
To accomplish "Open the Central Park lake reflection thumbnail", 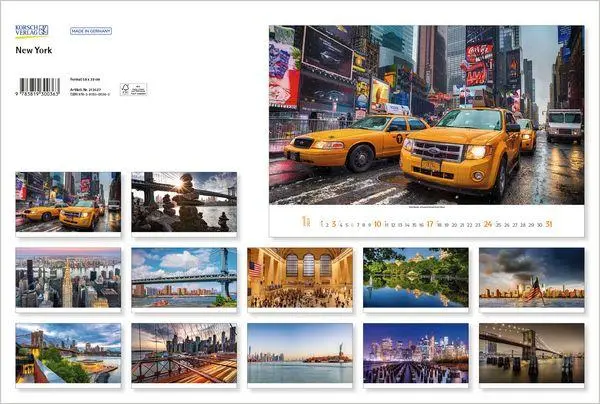I will [416, 277].
